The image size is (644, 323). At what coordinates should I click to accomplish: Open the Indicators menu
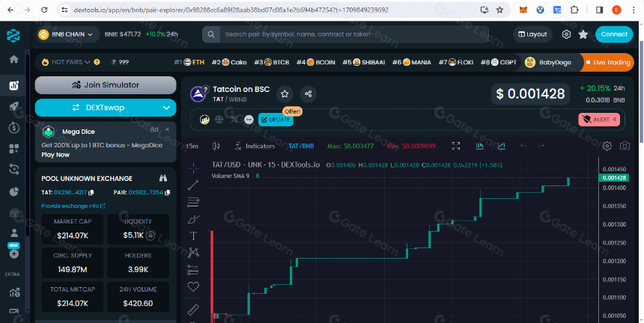(x=255, y=146)
